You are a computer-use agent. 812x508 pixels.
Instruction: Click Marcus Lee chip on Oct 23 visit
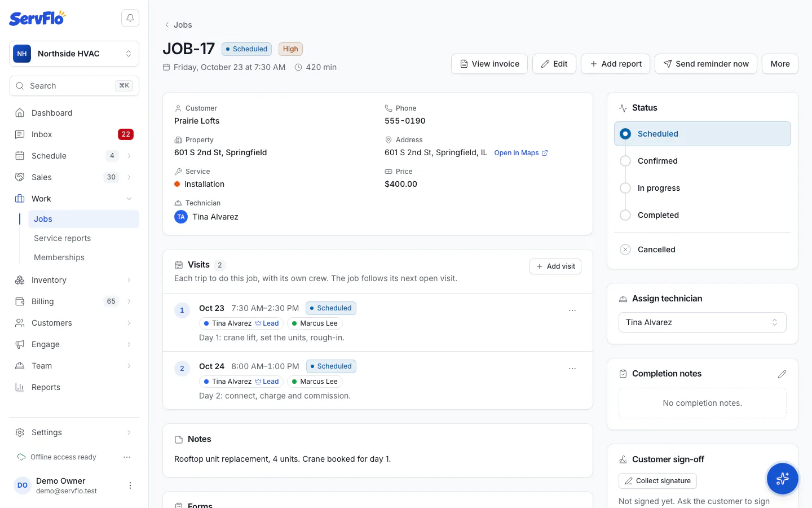pos(315,323)
